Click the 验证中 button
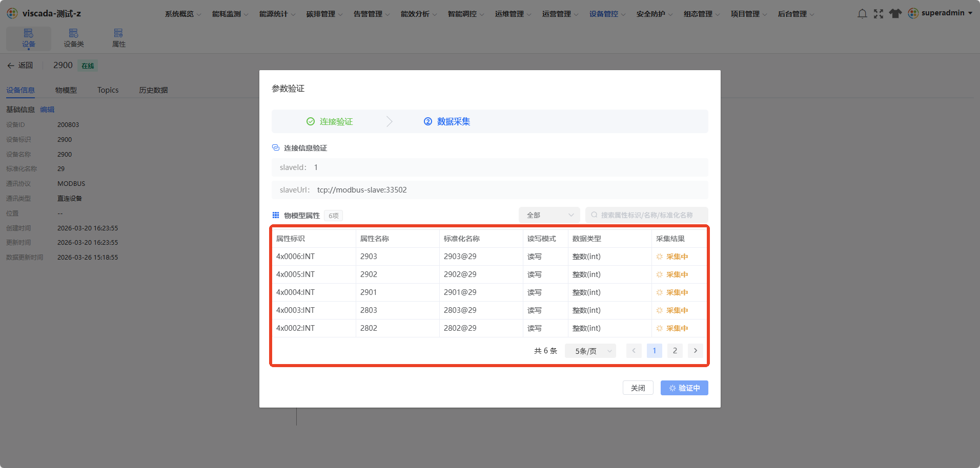This screenshot has width=980, height=468. (x=684, y=388)
